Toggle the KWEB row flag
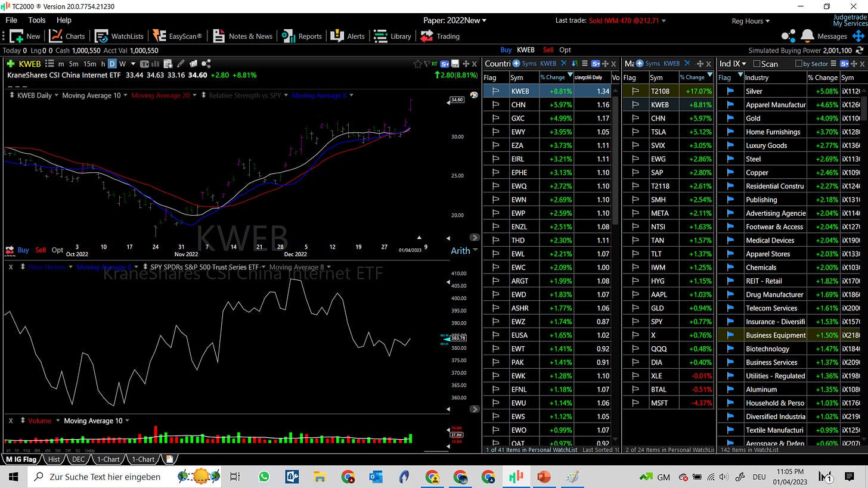The height and width of the screenshot is (488, 868). point(495,91)
